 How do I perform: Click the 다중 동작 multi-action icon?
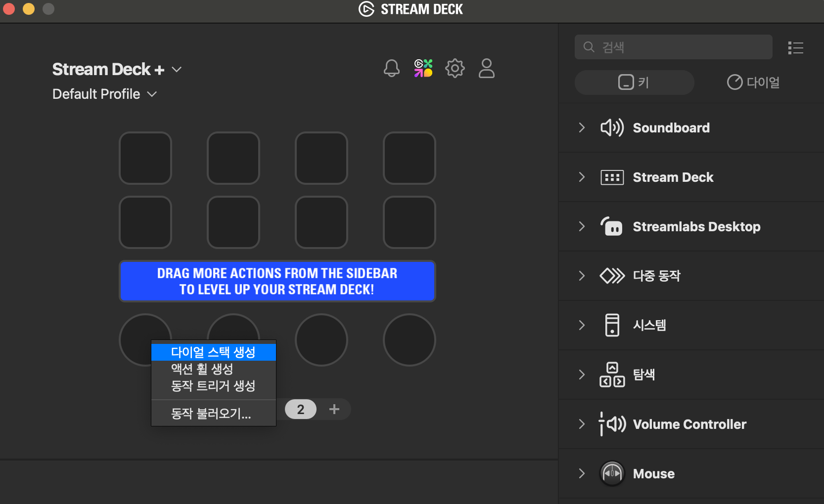point(612,276)
